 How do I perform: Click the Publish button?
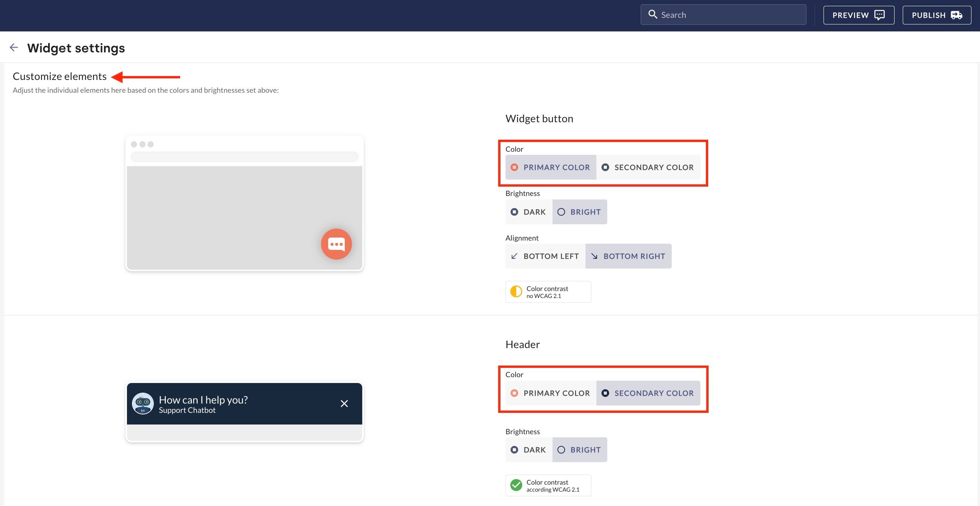(x=937, y=15)
